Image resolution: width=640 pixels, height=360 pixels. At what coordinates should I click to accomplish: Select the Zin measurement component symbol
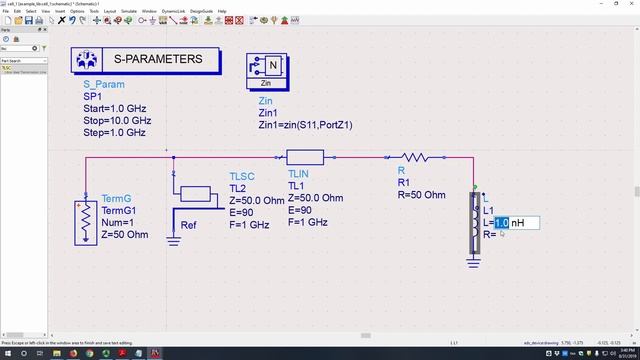[267, 71]
